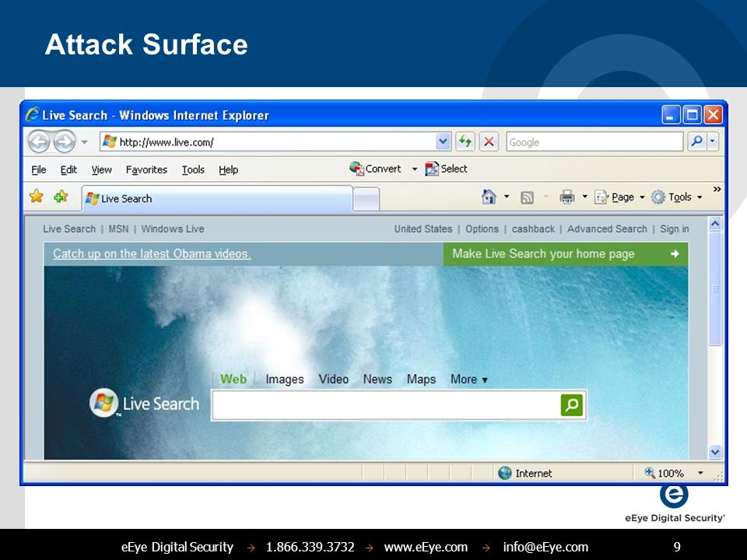Click the browser Forward arrow button

65,142
